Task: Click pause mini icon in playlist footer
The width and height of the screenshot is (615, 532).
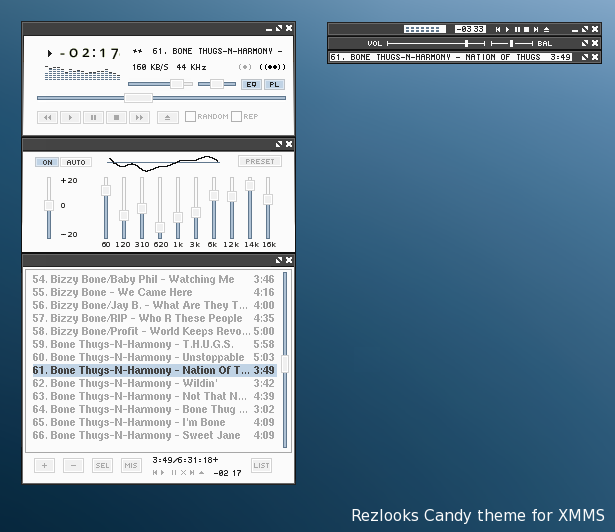Action: click(x=174, y=473)
